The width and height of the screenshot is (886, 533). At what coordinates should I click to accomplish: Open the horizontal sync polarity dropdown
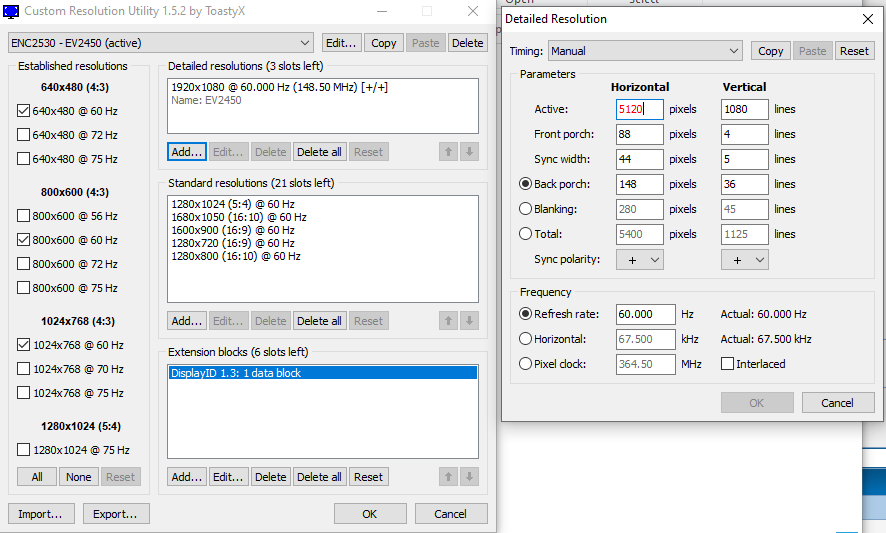pos(639,259)
